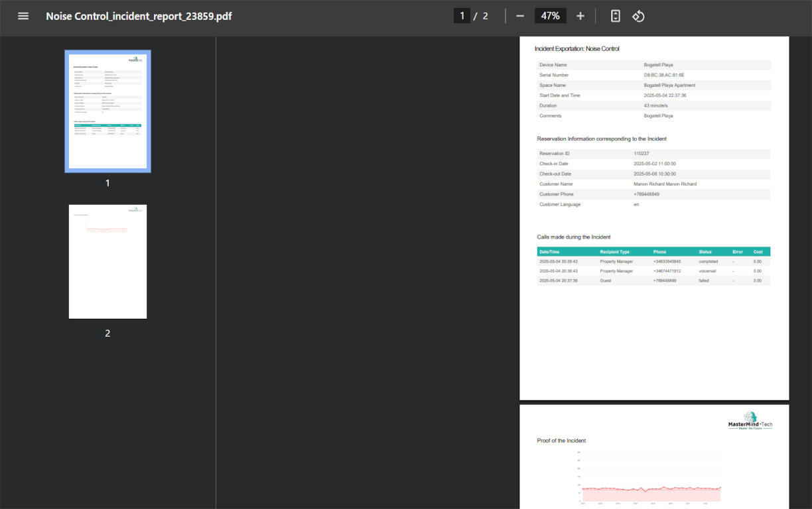Click the failed call status
Image resolution: width=812 pixels, height=509 pixels.
coord(704,280)
